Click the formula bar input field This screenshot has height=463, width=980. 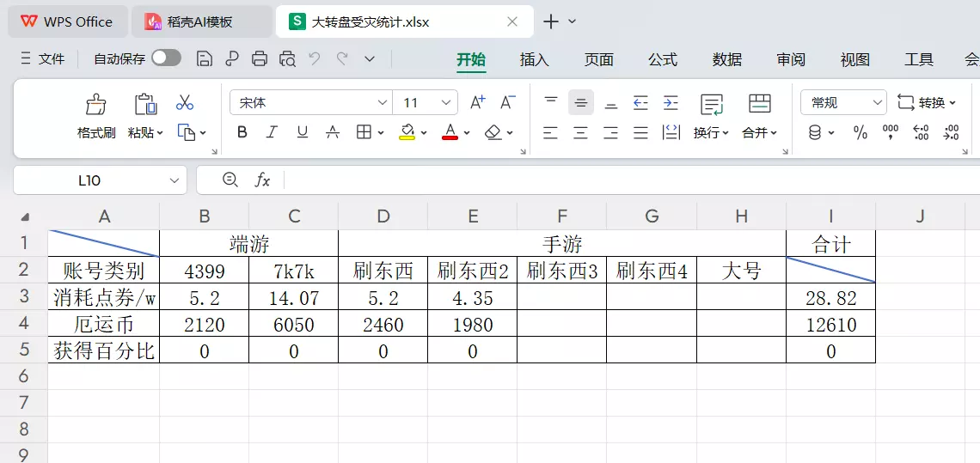(x=631, y=180)
